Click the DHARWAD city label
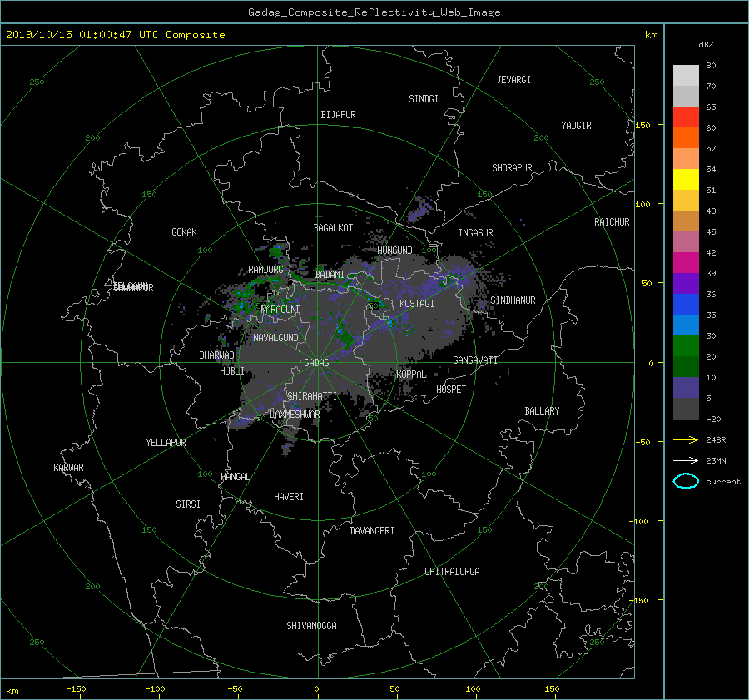 (x=217, y=355)
